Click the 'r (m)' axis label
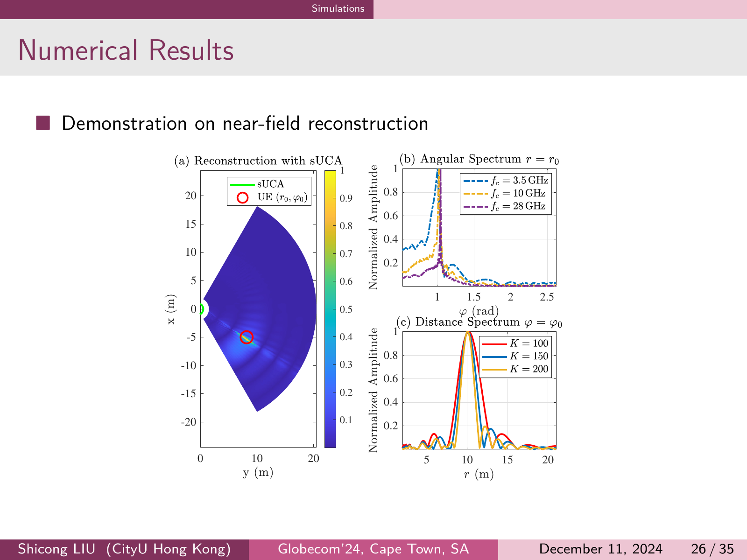Viewport: 747px width, 560px height. [479, 475]
